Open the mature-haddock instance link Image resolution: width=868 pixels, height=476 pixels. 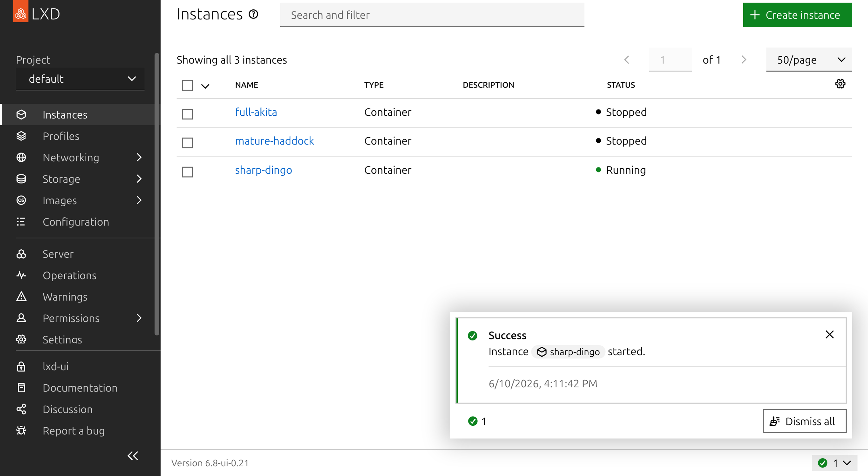pyautogui.click(x=275, y=141)
